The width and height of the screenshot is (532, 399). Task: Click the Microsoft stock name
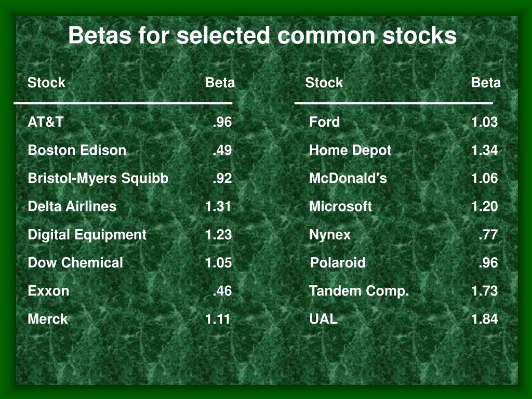[x=341, y=206]
